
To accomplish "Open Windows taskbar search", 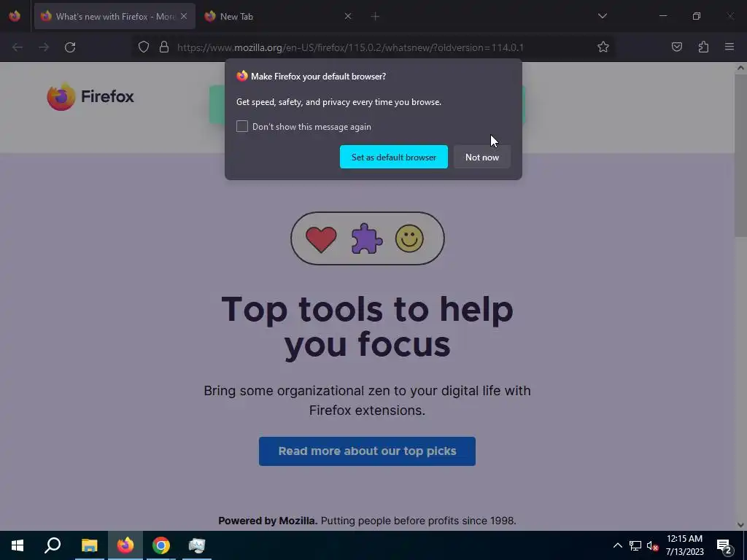I will pos(53,545).
